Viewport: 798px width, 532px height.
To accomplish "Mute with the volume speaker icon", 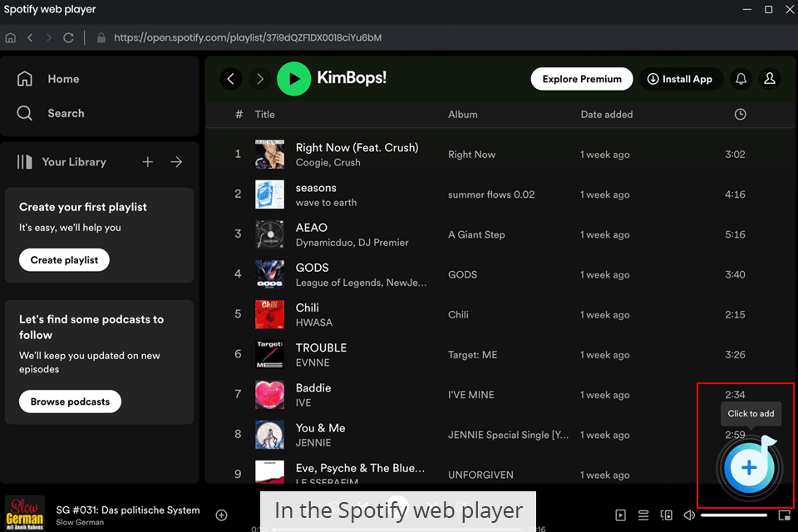I will [689, 515].
